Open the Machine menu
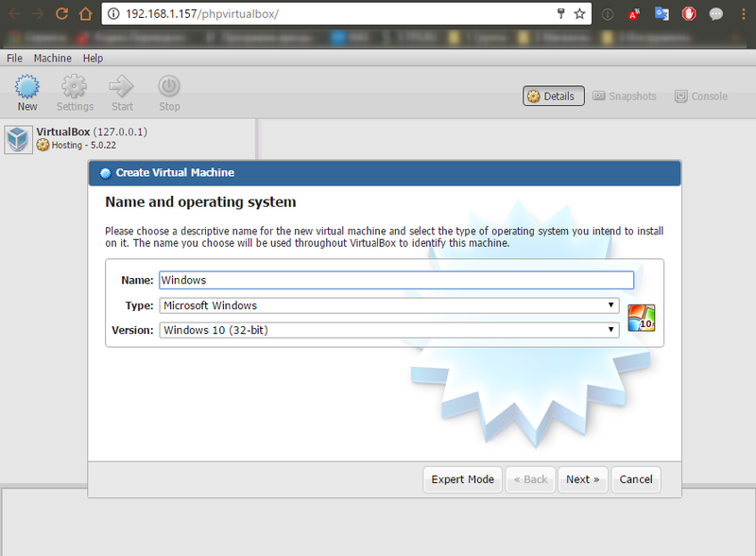756x556 pixels. [52, 58]
